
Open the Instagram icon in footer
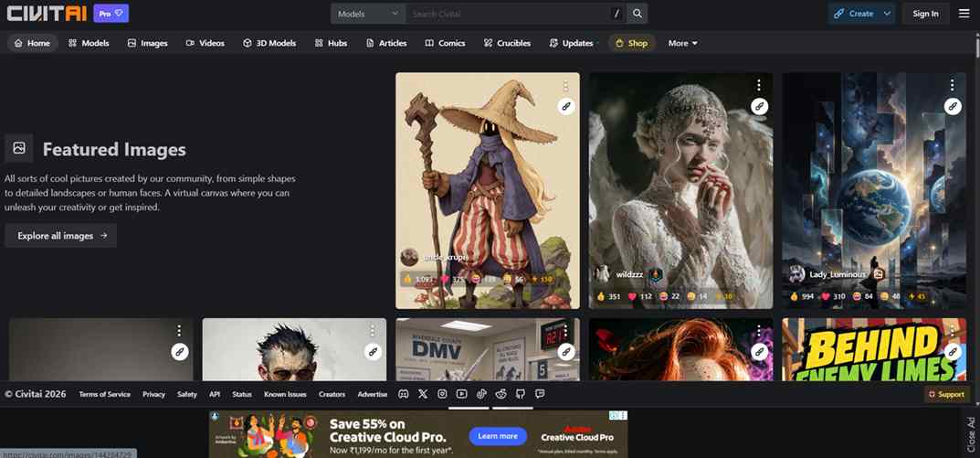click(442, 394)
